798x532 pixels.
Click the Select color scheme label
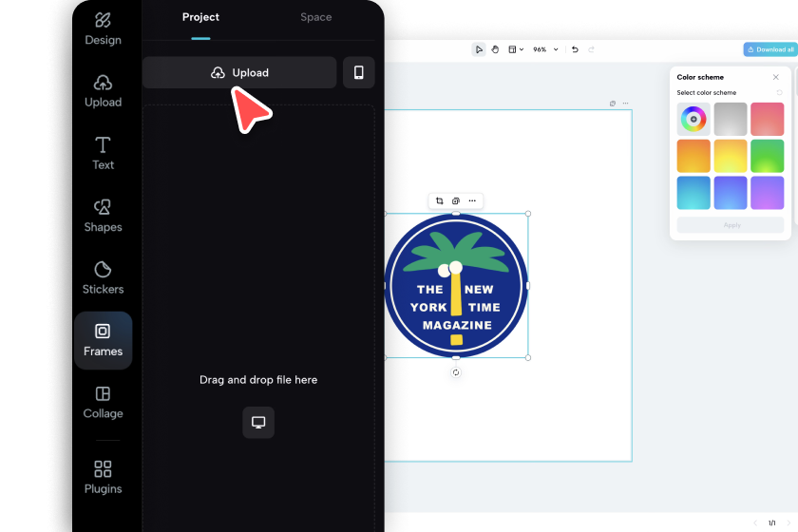click(707, 93)
